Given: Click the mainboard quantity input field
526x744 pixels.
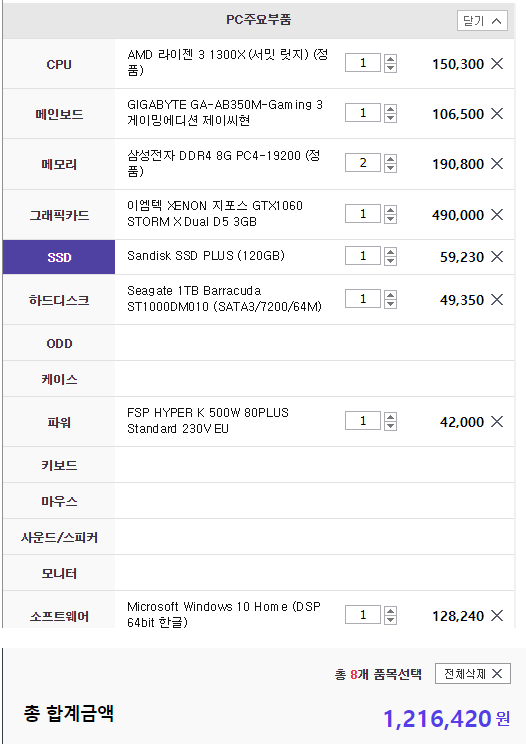Looking at the screenshot, I should (x=363, y=113).
